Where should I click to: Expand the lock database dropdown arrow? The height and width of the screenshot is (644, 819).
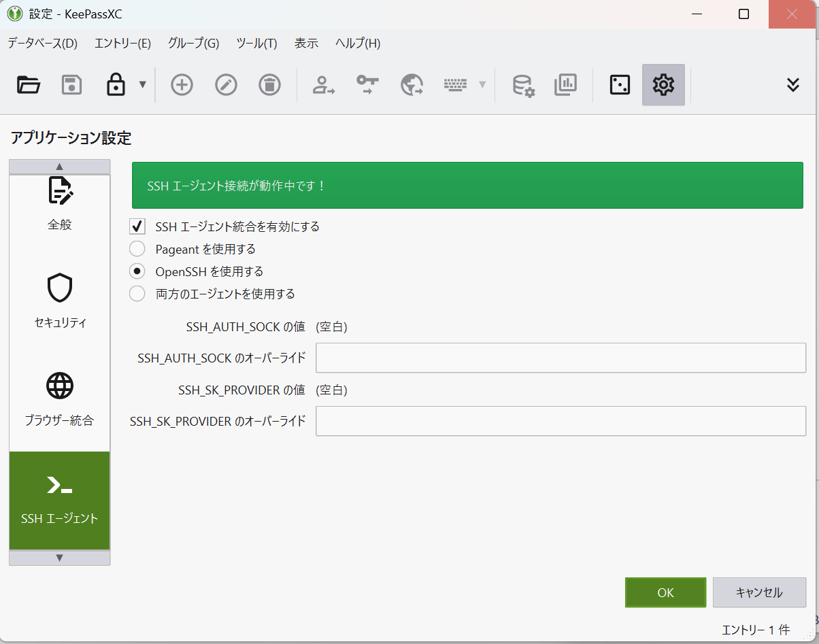pos(143,85)
